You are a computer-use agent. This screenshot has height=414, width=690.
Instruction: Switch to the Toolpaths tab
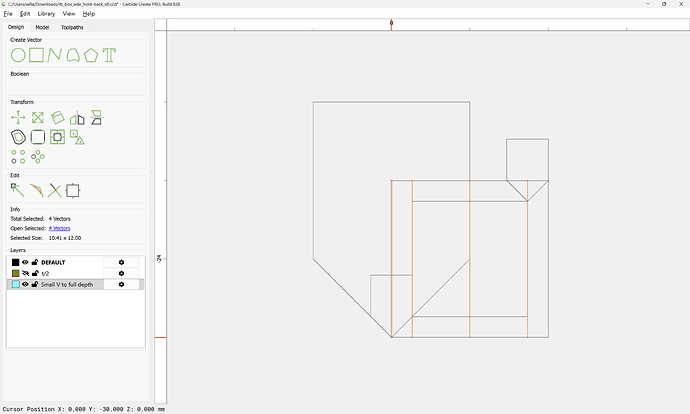72,27
